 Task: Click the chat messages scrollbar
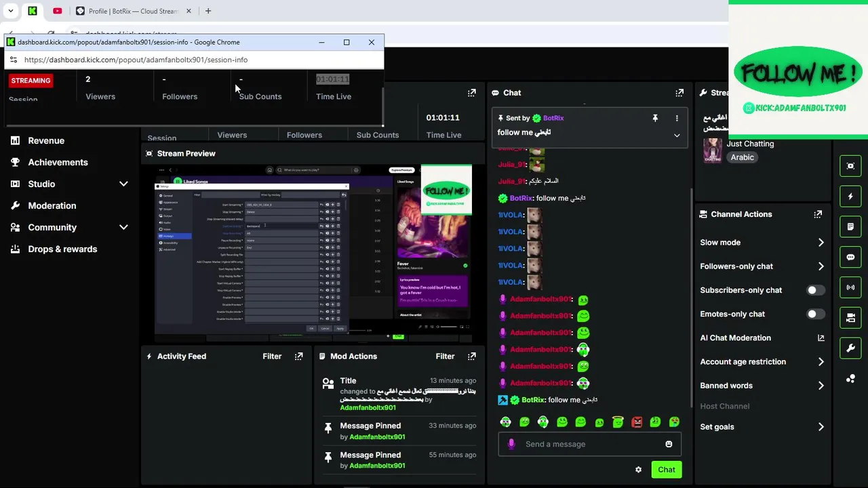(690, 298)
